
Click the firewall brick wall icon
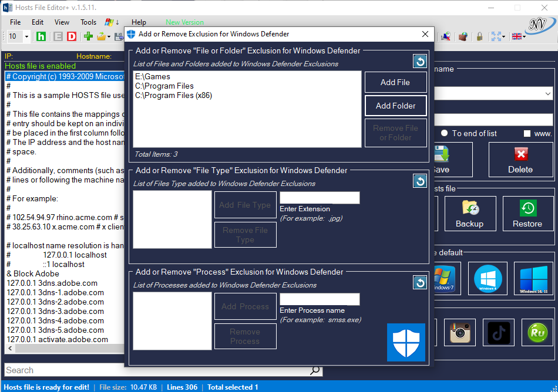pos(463,36)
